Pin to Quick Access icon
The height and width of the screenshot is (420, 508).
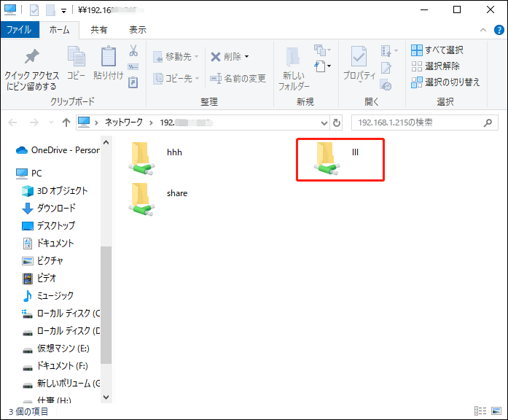[32, 57]
